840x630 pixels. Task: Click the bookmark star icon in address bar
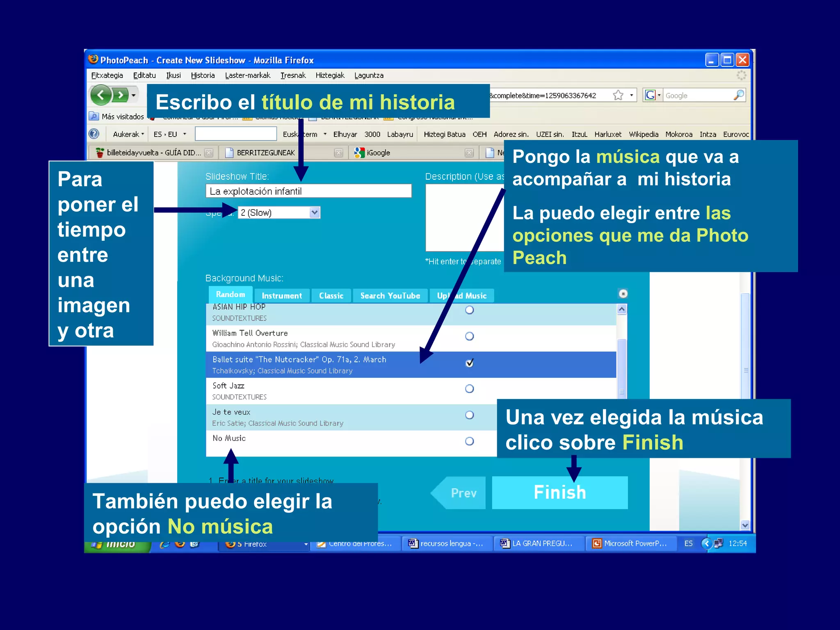point(618,95)
